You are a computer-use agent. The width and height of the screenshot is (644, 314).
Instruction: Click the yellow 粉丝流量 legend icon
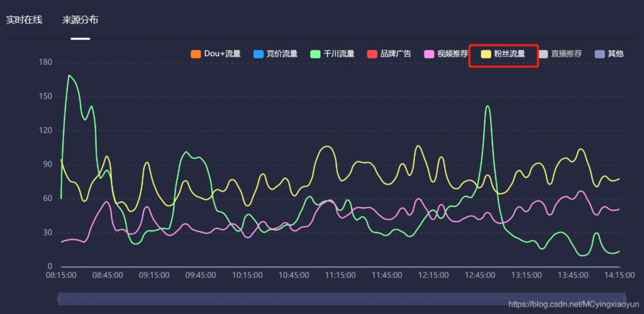click(x=486, y=54)
